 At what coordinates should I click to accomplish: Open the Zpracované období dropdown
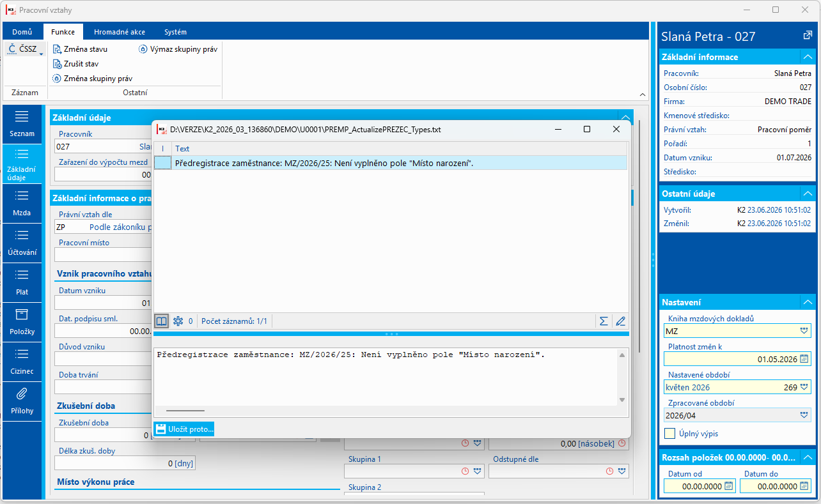[x=804, y=415]
